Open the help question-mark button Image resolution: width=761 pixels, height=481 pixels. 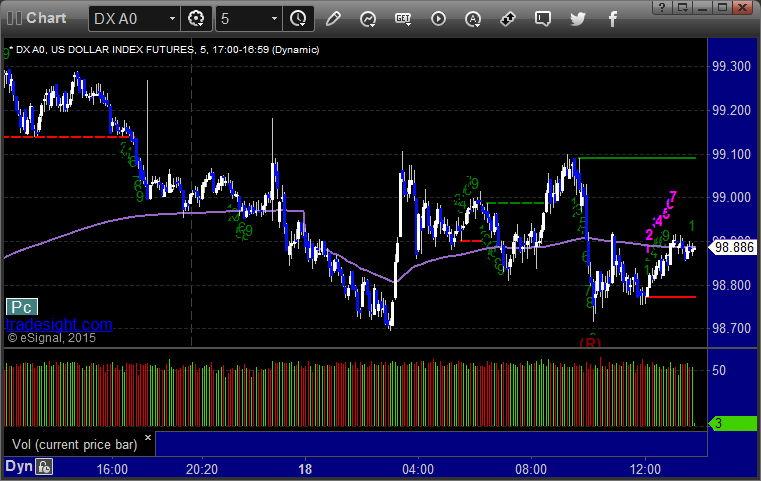[662, 7]
